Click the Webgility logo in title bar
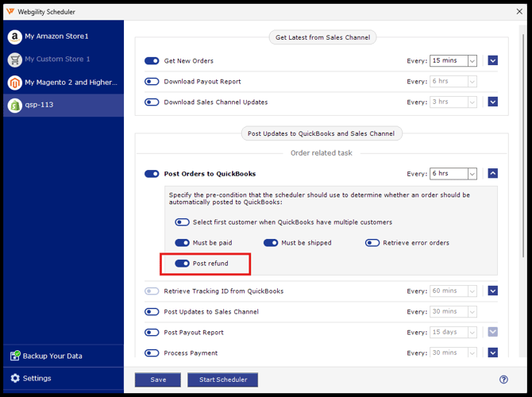The image size is (532, 397). [x=10, y=10]
